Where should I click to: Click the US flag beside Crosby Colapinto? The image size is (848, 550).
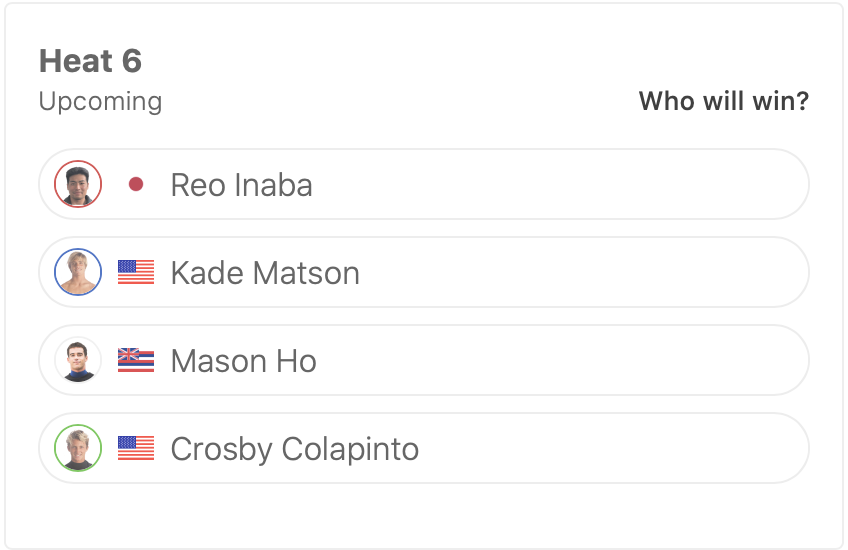tap(136, 448)
